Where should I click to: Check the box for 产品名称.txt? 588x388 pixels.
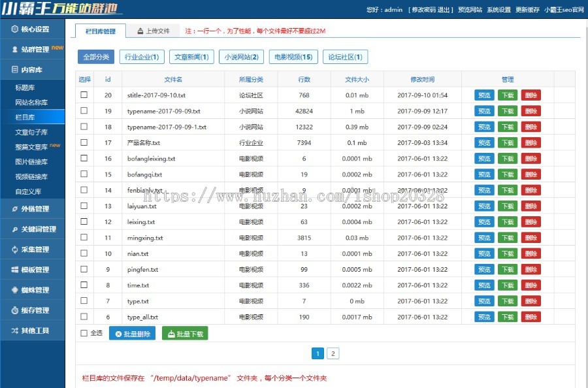[x=84, y=142]
